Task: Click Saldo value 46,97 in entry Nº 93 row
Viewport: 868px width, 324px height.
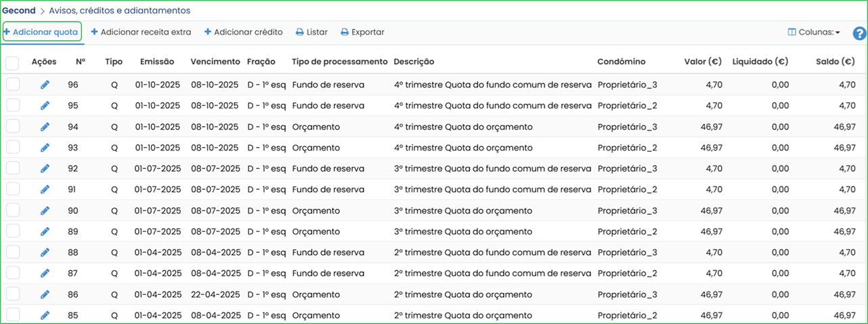Action: [844, 148]
